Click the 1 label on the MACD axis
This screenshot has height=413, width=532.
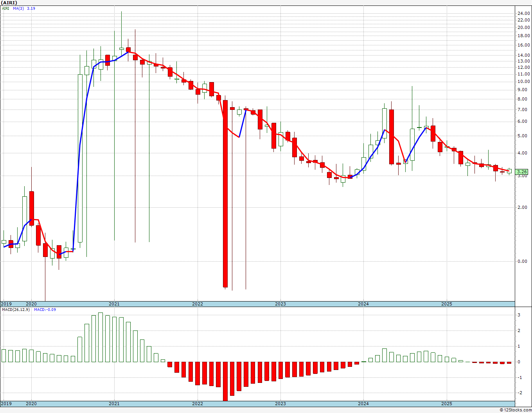point(519,346)
